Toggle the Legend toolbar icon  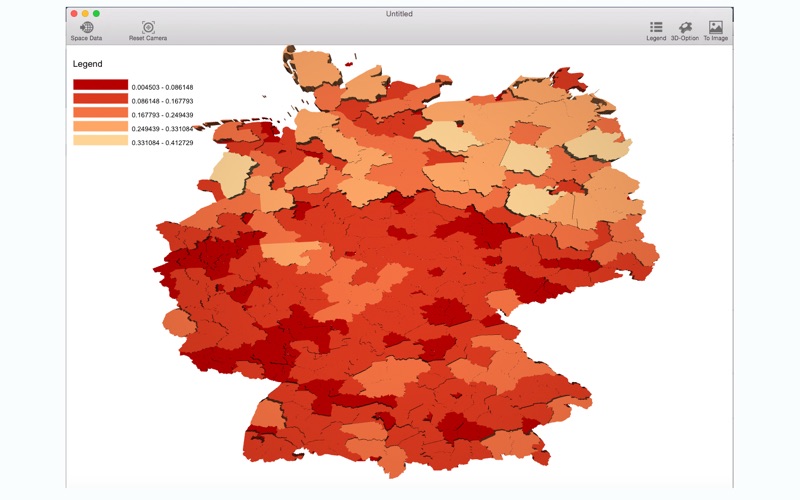pos(656,27)
